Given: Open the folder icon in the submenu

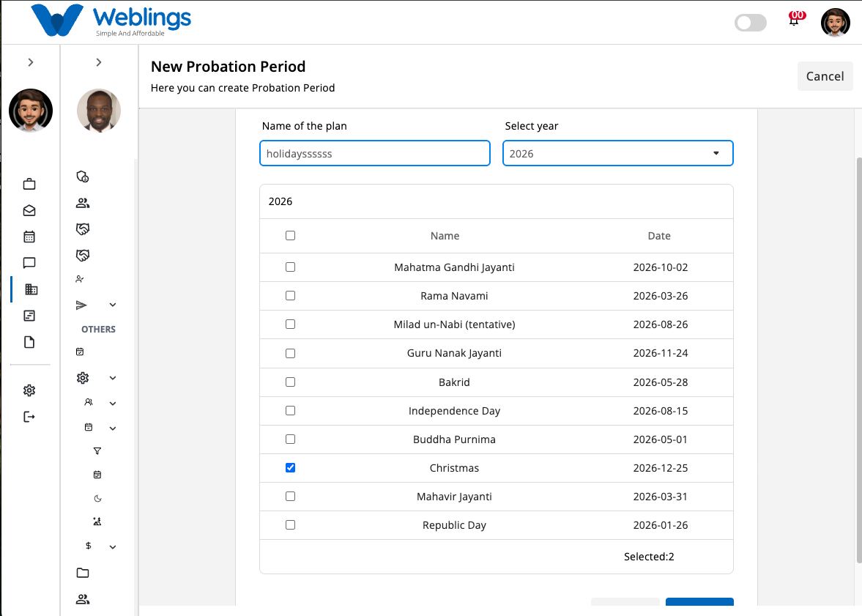Looking at the screenshot, I should coord(83,573).
